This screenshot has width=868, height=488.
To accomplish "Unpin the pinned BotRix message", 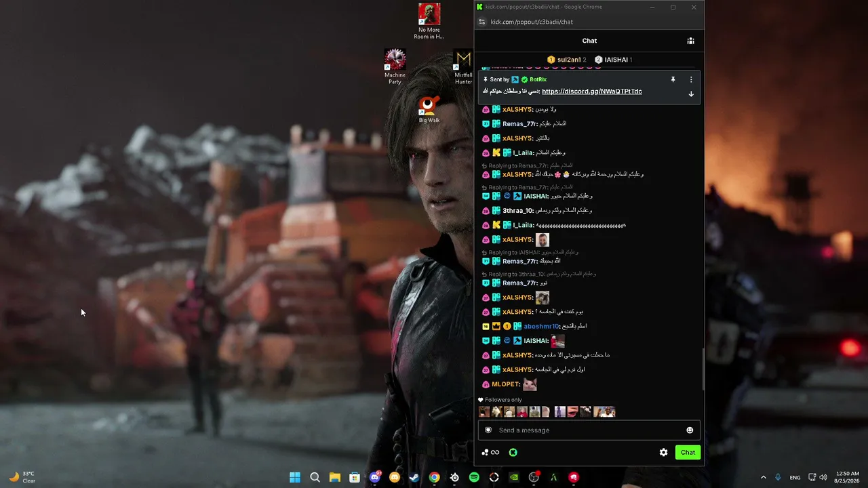I will tap(673, 79).
